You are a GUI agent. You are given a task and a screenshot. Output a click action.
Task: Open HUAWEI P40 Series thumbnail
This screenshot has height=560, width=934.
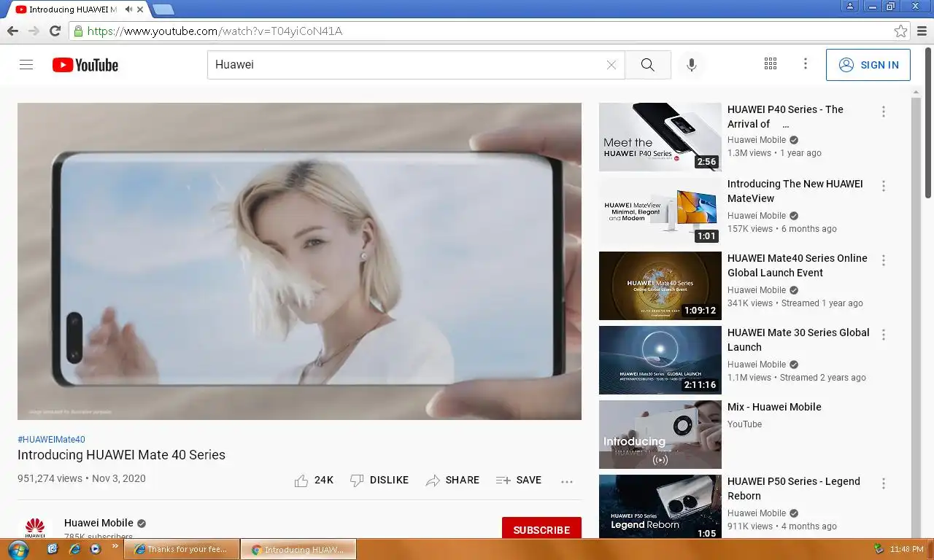(x=660, y=137)
